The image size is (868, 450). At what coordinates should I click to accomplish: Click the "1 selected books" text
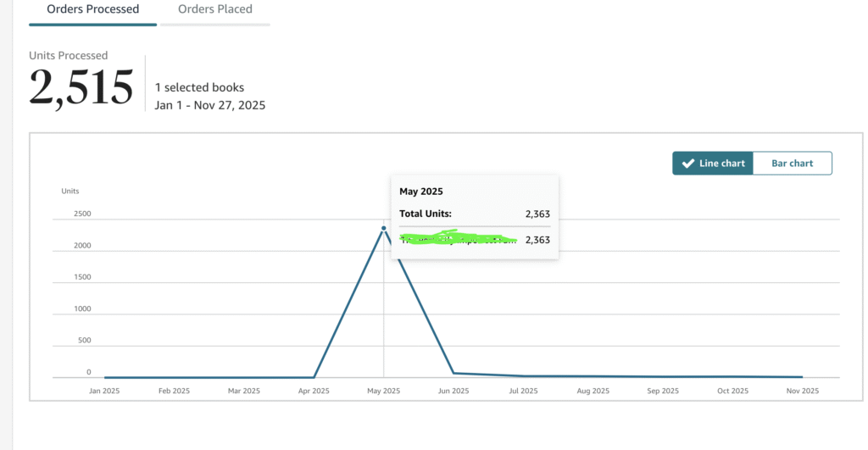point(199,87)
